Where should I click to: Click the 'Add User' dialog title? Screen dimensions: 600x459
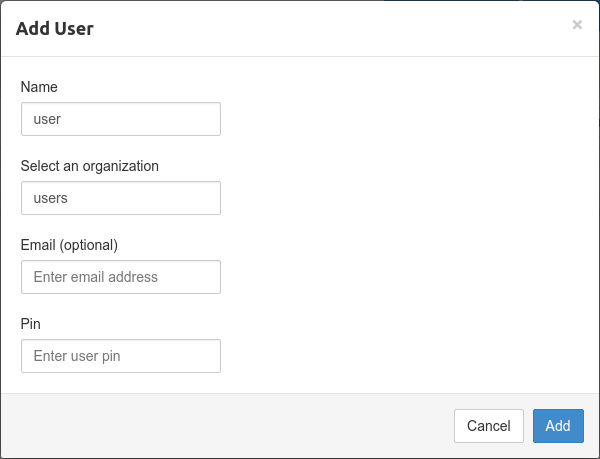tap(55, 29)
